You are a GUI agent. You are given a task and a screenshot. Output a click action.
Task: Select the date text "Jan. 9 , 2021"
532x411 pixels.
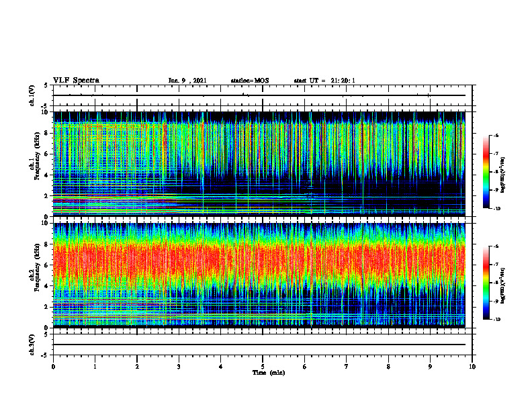187,81
